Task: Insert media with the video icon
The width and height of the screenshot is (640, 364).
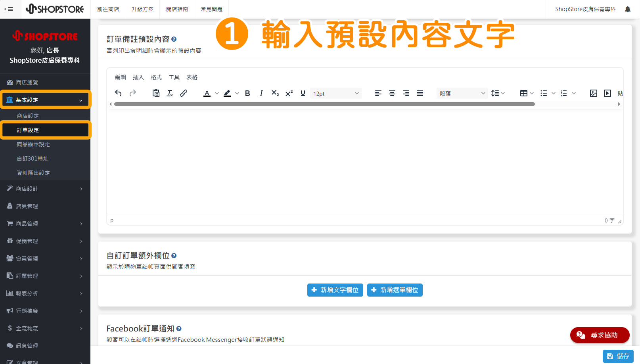Action: point(607,93)
